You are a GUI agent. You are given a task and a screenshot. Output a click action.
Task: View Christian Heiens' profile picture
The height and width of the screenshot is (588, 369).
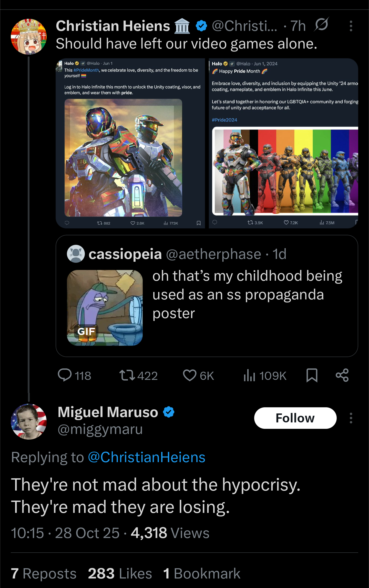click(x=29, y=37)
